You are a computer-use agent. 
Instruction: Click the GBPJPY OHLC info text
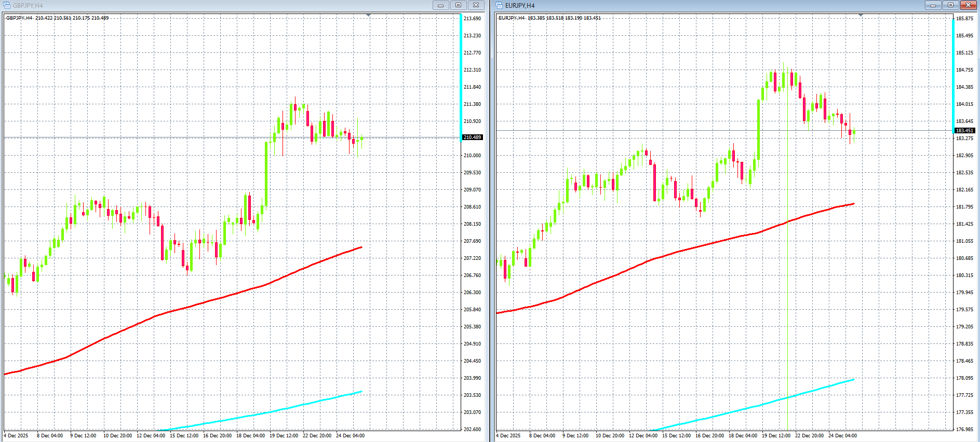57,18
